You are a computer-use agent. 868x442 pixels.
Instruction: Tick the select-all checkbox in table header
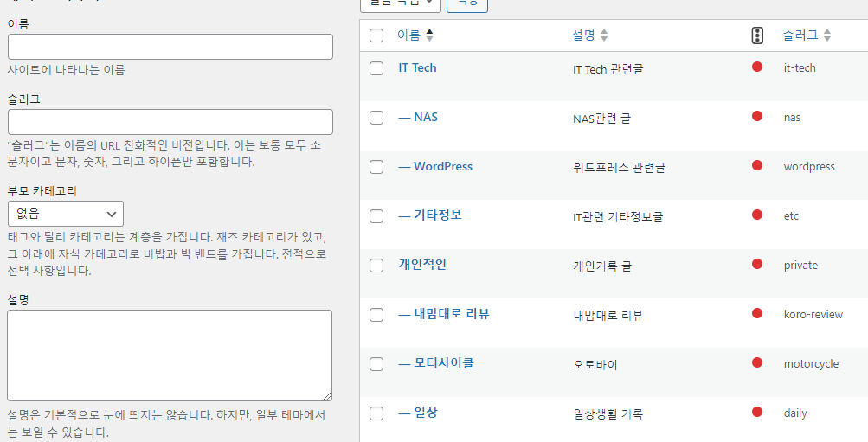click(376, 35)
